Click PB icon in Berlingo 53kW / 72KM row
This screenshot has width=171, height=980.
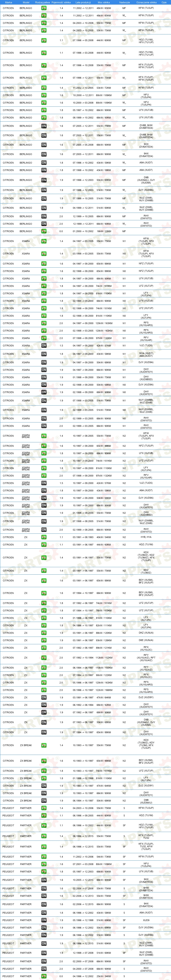44,88
